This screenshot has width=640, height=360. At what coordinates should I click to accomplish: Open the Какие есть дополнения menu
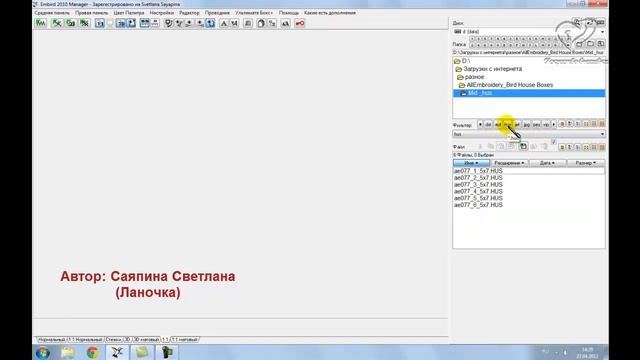click(x=330, y=13)
